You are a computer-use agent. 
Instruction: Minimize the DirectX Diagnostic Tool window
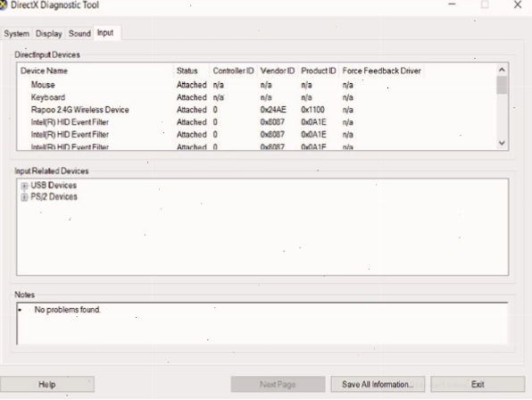(452, 4)
